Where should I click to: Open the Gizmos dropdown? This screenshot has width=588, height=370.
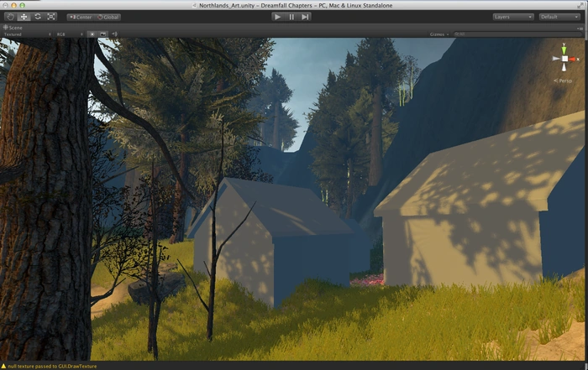[x=438, y=34]
